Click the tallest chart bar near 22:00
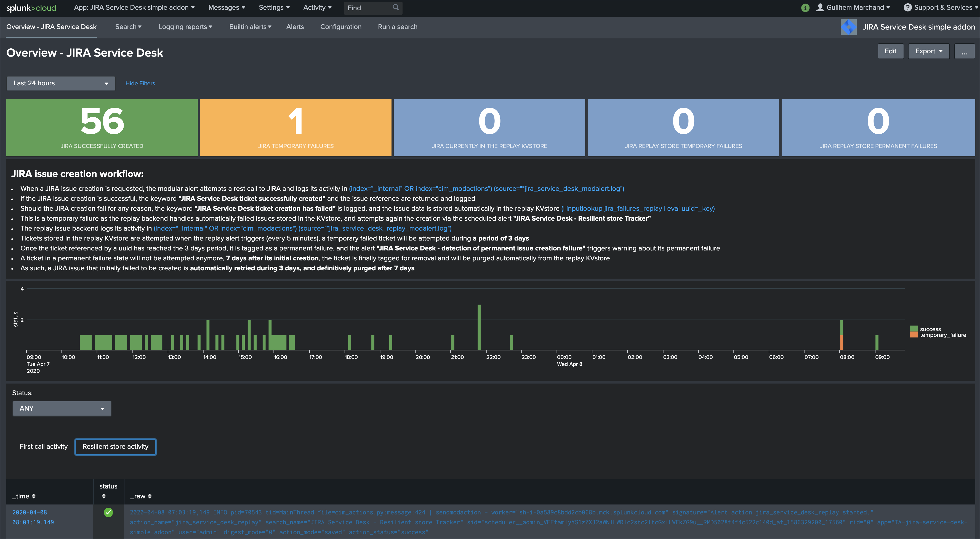Image resolution: width=980 pixels, height=539 pixels. tap(479, 327)
